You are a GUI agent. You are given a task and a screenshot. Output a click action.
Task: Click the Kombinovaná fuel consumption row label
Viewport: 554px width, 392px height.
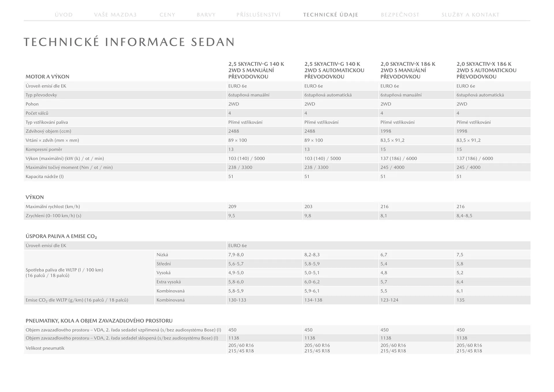pos(171,291)
